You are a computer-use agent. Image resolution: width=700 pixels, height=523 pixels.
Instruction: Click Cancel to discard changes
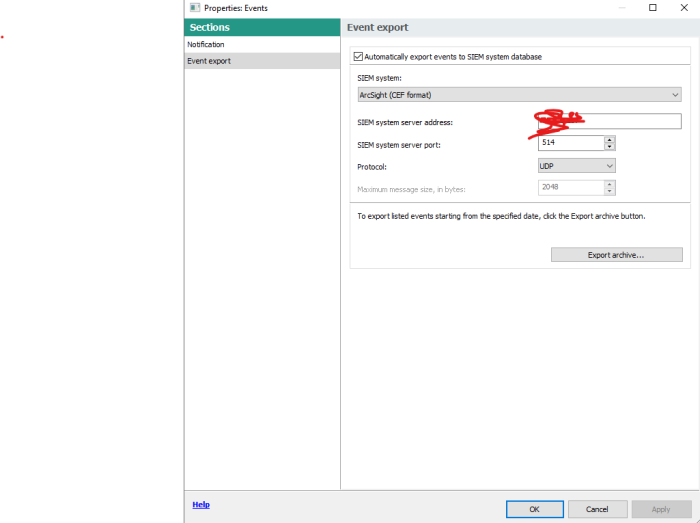[597, 509]
